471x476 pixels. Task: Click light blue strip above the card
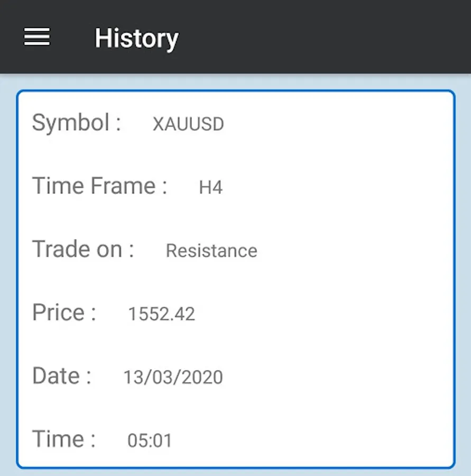235,81
